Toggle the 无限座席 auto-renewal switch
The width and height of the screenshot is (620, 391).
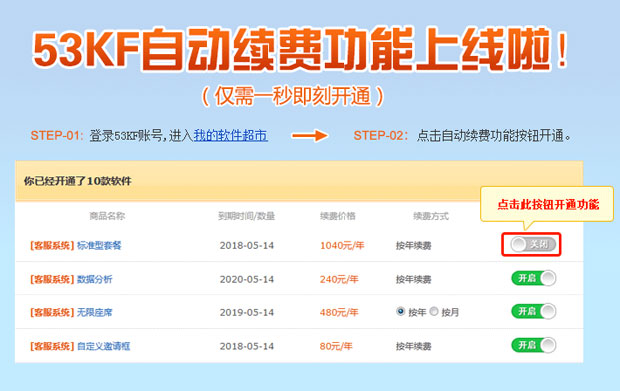click(534, 312)
